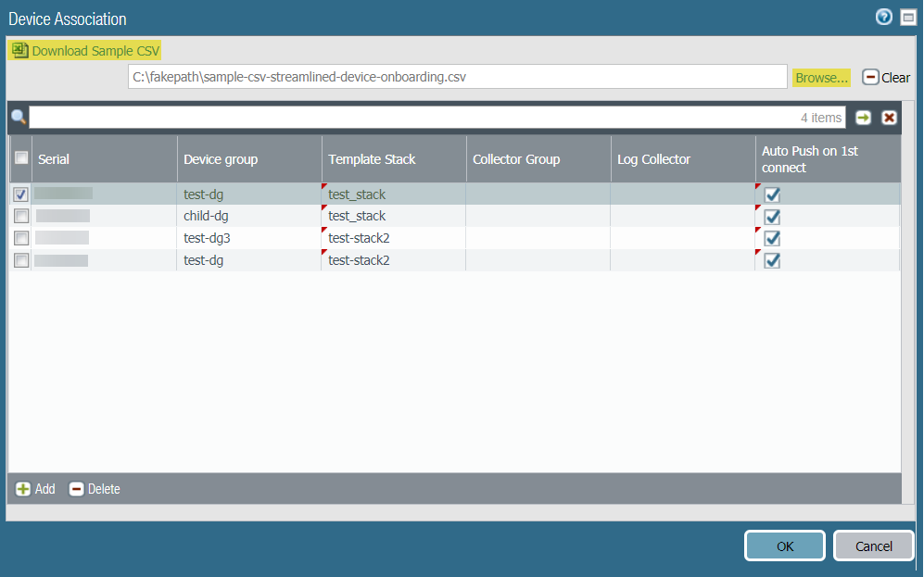
Task: Toggle Auto Push for test-dg test-stack2 row
Action: click(x=772, y=260)
